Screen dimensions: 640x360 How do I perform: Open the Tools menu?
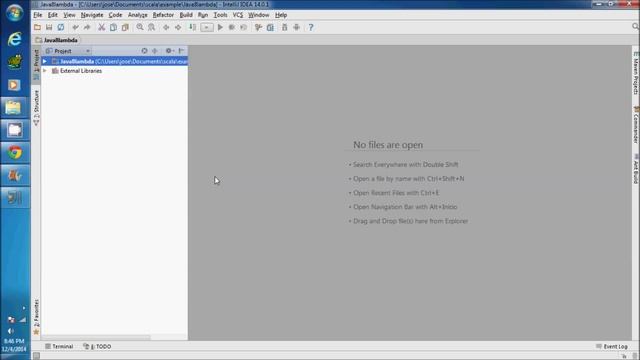click(220, 15)
